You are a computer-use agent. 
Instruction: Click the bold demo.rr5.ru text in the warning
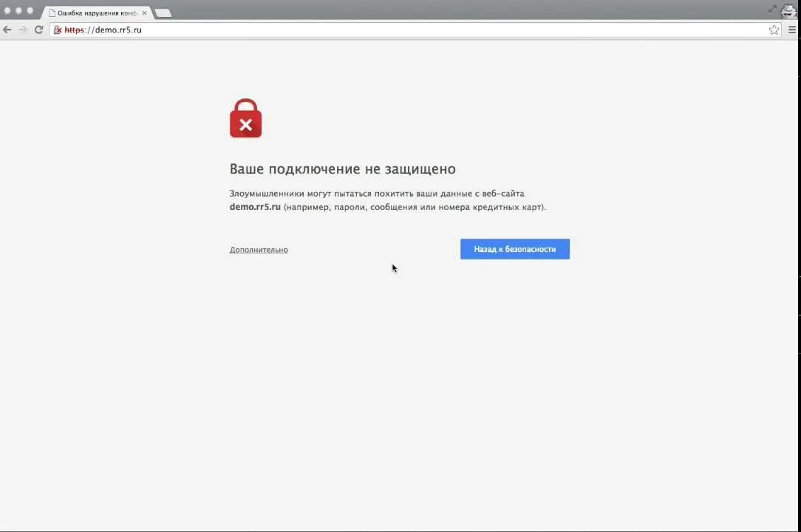coord(255,207)
